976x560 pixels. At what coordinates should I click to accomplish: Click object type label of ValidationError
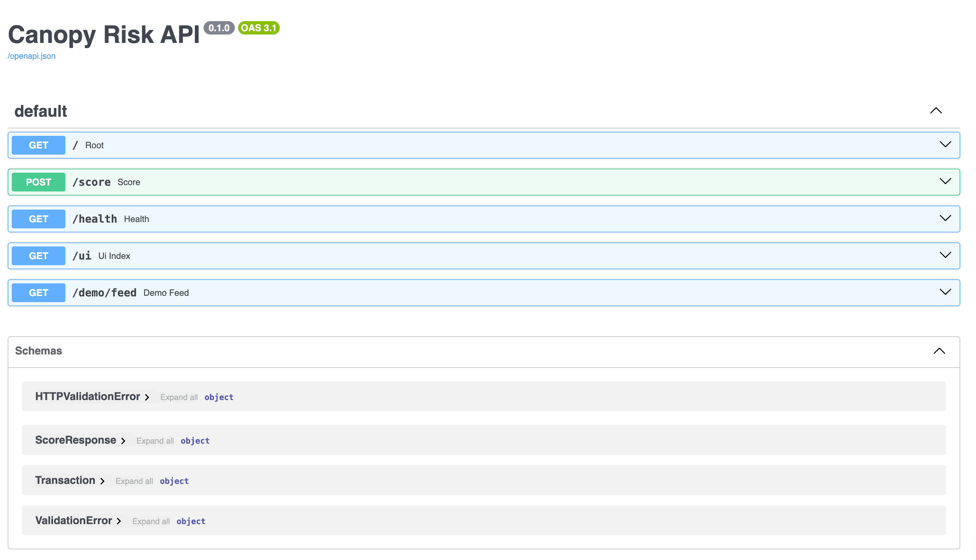coord(191,521)
